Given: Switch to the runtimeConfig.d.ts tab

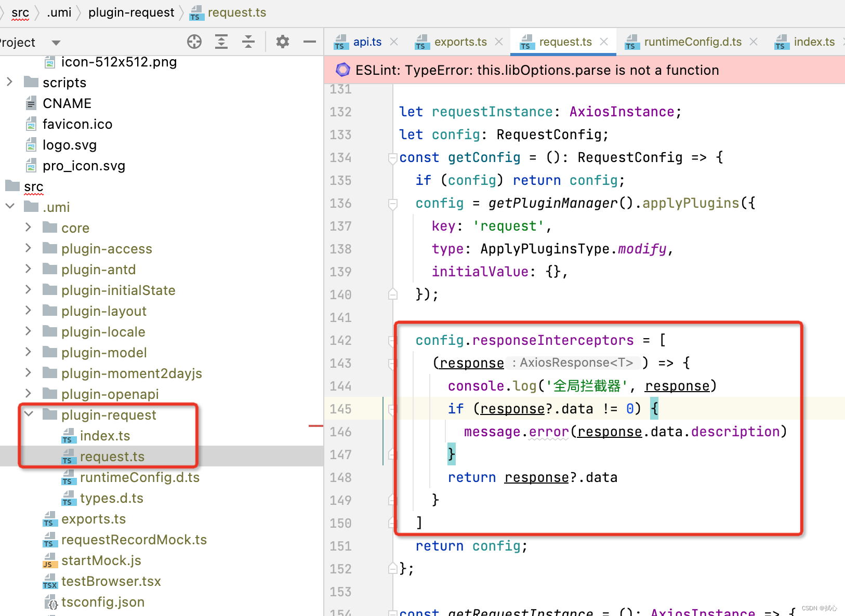Looking at the screenshot, I should click(693, 42).
